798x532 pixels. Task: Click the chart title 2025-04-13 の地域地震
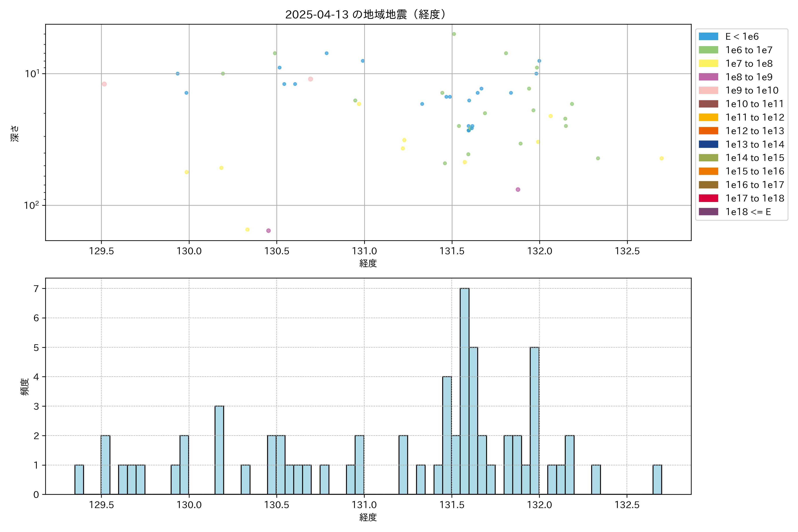tap(365, 15)
